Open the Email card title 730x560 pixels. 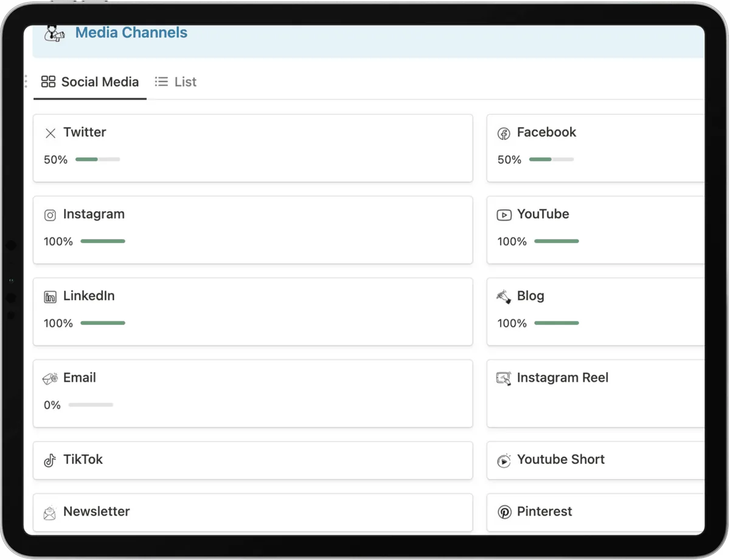[x=80, y=378]
